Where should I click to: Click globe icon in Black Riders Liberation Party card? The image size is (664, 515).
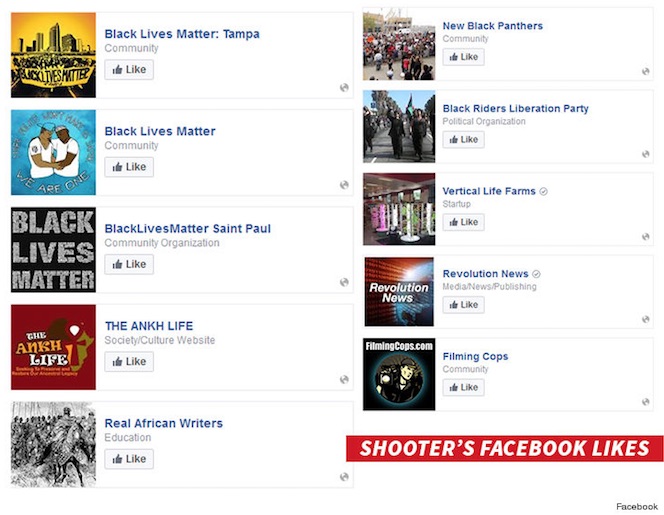coord(645,154)
